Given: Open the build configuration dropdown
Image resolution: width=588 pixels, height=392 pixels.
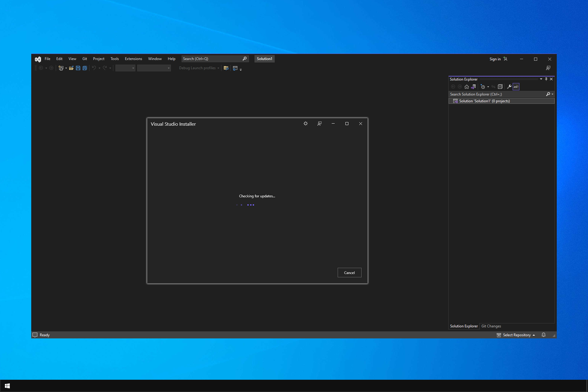Looking at the screenshot, I should (x=125, y=68).
